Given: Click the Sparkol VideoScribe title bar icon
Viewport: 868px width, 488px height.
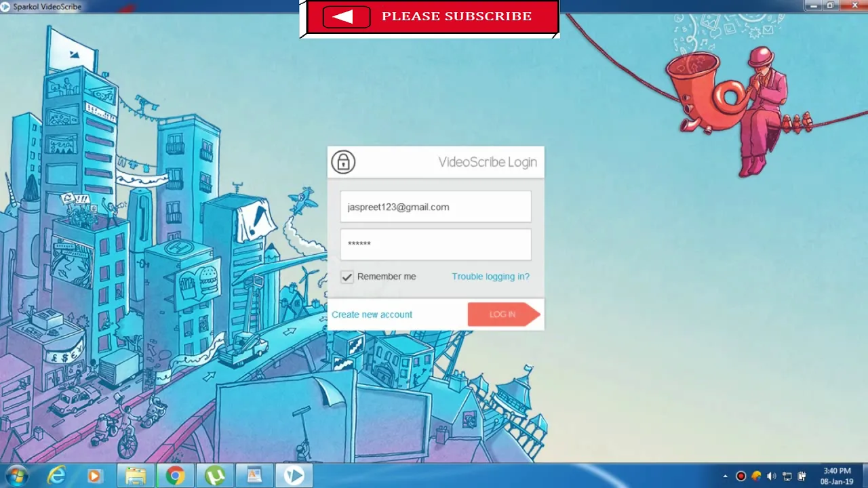Looking at the screenshot, I should (5, 7).
